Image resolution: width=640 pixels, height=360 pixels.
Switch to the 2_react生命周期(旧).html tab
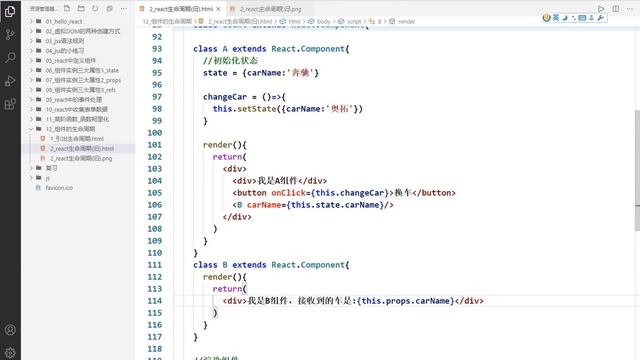coord(181,9)
